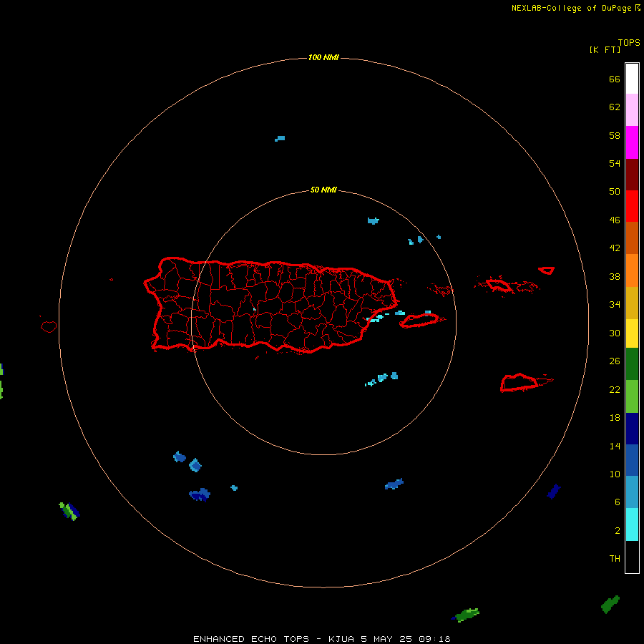Select the medium blue legend swatch

point(632,460)
